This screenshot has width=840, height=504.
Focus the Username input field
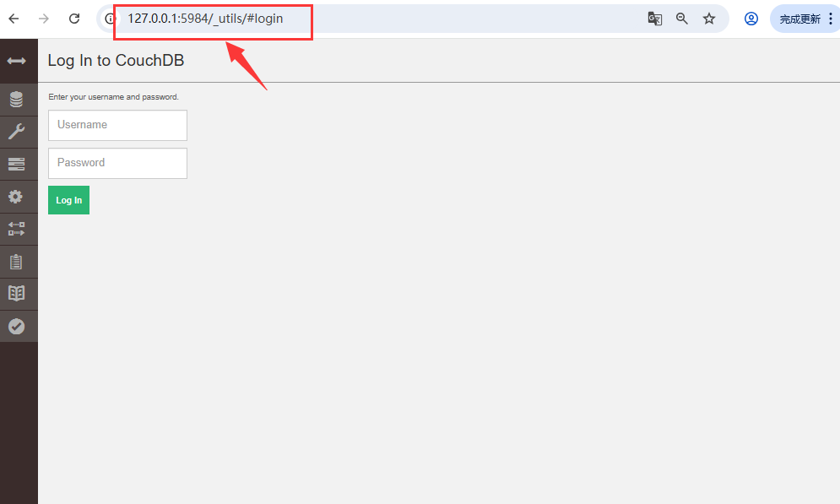coord(118,125)
